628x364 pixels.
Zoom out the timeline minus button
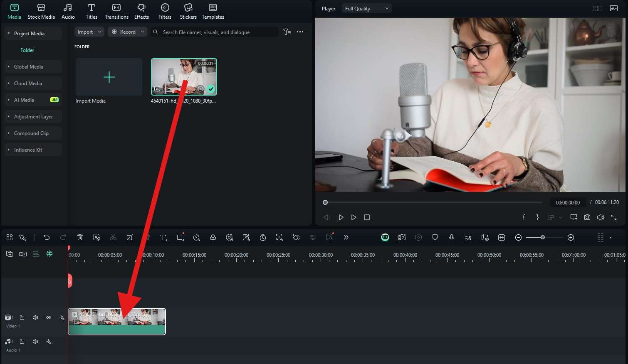[x=518, y=237]
